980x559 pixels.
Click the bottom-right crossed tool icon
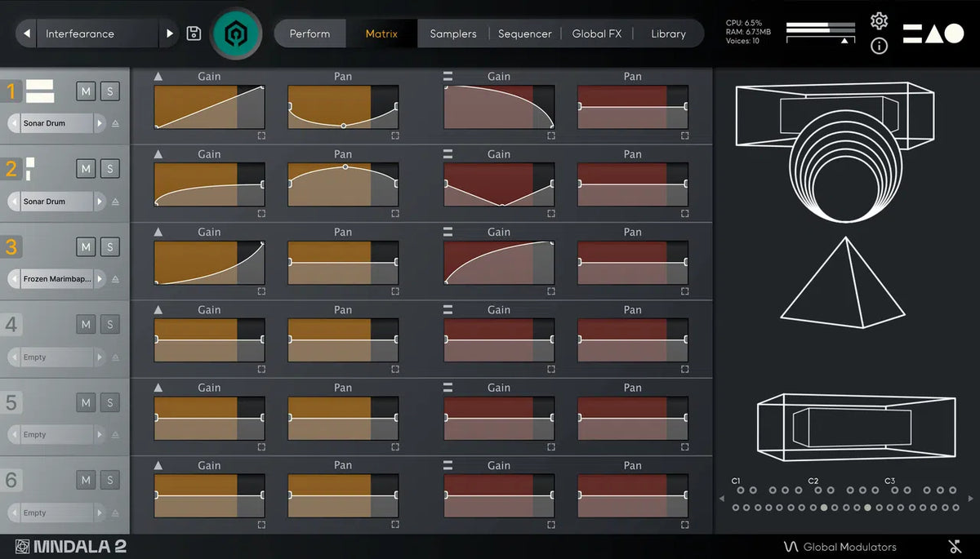pos(955,547)
